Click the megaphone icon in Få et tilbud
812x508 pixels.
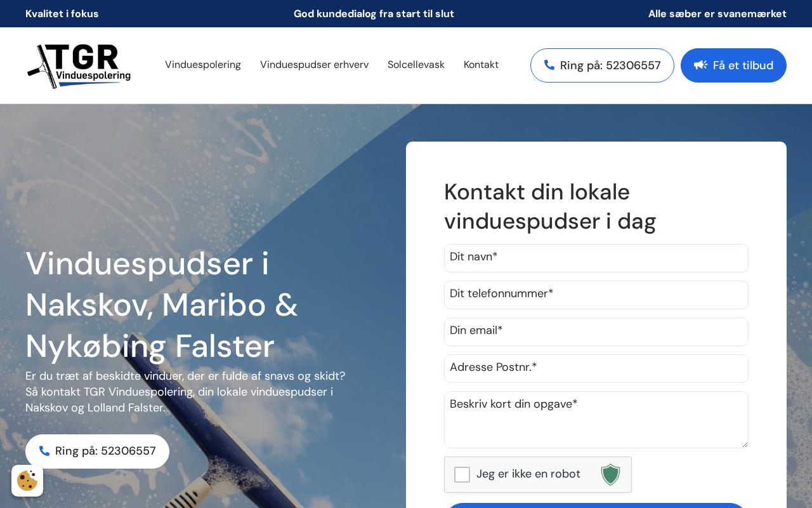[700, 65]
